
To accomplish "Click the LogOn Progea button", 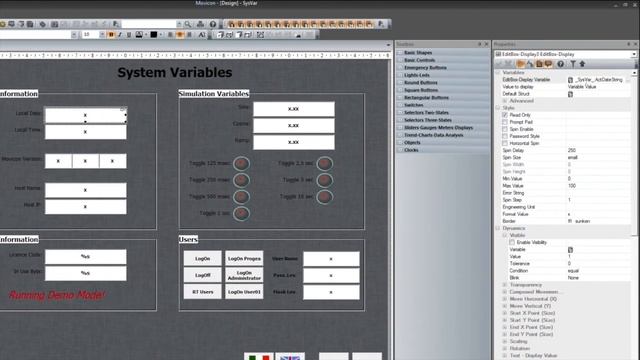I will 244,258.
